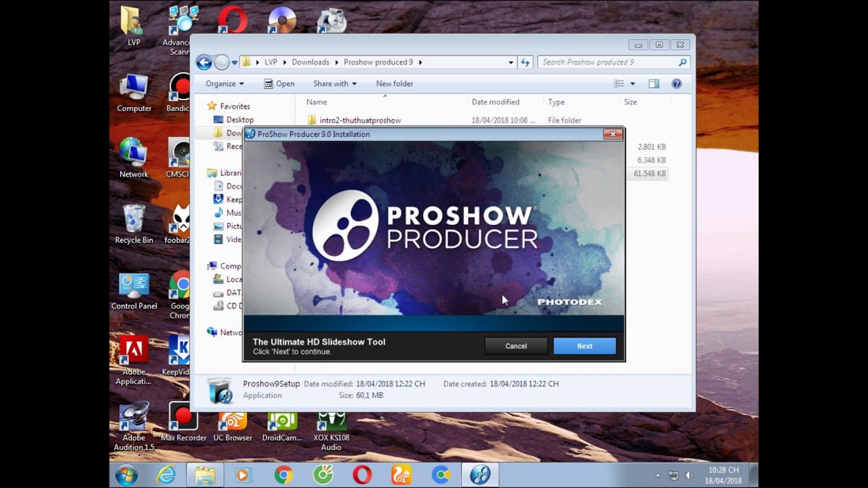Screen dimensions: 868x488
Task: Open the Network desktop icon
Action: point(134,158)
